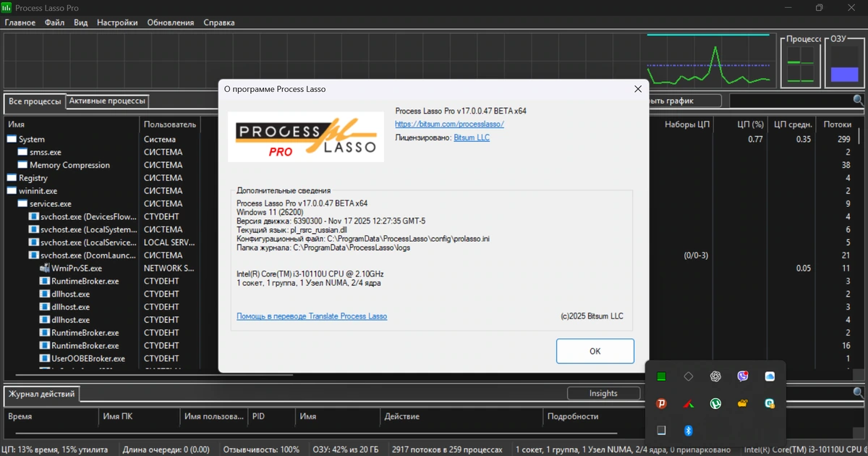Open the Insights button
This screenshot has height=456, width=868.
603,393
